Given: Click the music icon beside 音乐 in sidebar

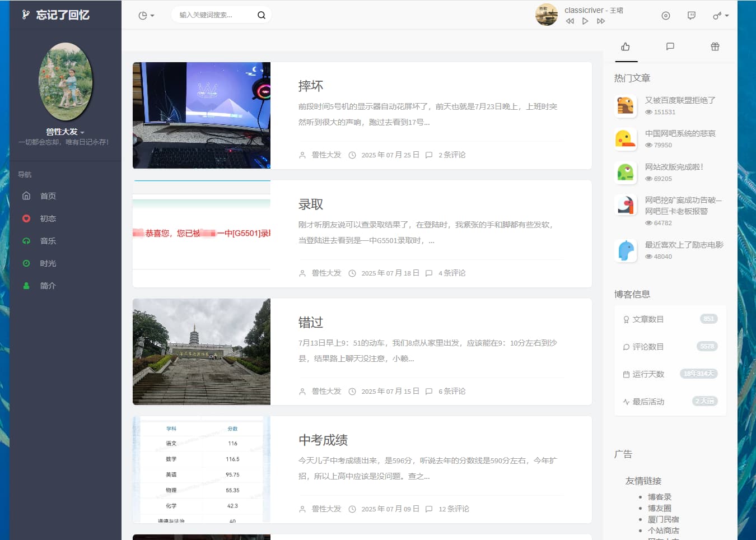Looking at the screenshot, I should coord(27,241).
